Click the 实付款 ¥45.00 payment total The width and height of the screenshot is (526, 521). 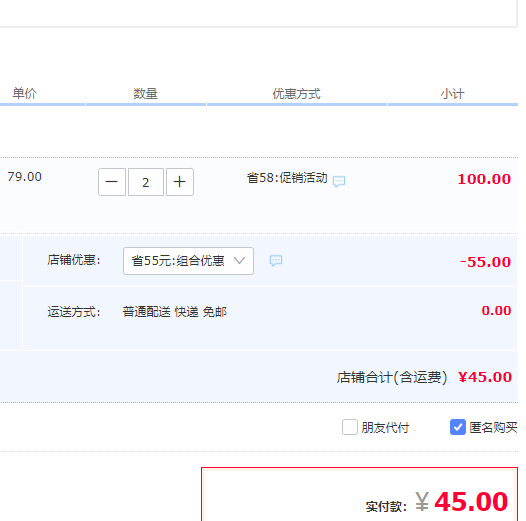[x=462, y=502]
